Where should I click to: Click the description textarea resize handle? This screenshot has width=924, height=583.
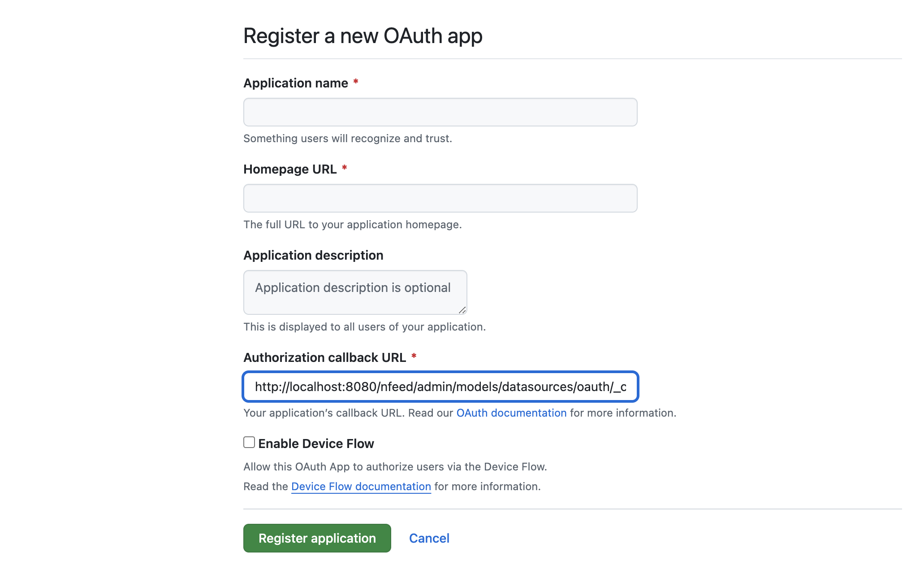462,310
